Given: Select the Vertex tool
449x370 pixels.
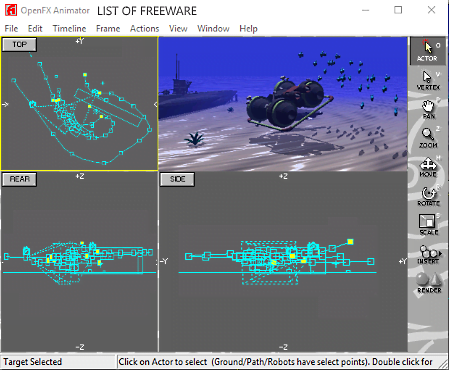Looking at the screenshot, I should pyautogui.click(x=428, y=80).
